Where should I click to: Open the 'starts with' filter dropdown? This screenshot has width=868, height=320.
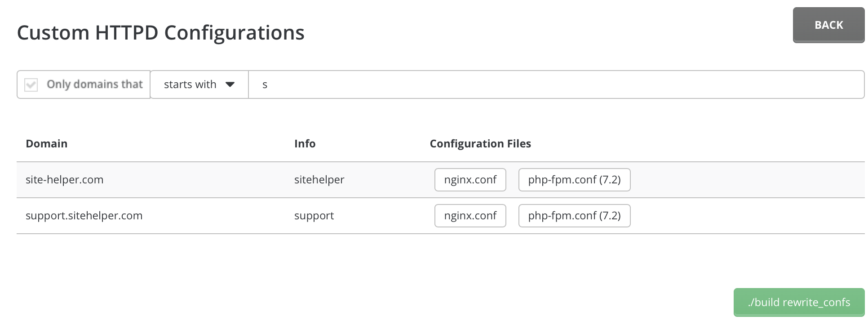tap(199, 84)
